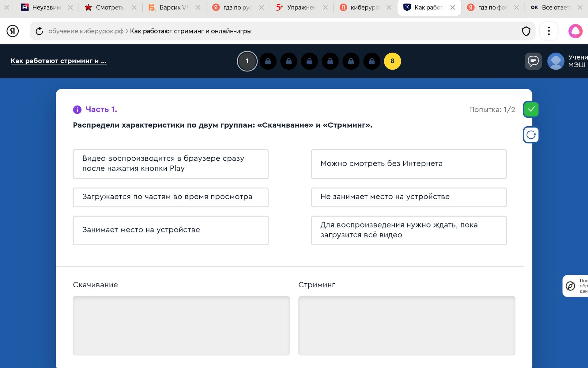This screenshot has height=368, width=588.
Task: Click the green checkmark submit answer button
Action: 531,109
